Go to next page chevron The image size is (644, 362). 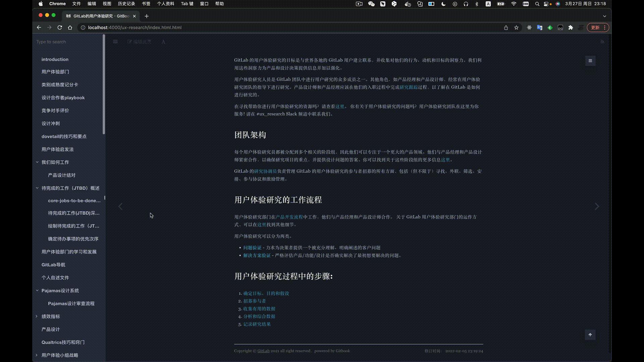[x=597, y=206]
